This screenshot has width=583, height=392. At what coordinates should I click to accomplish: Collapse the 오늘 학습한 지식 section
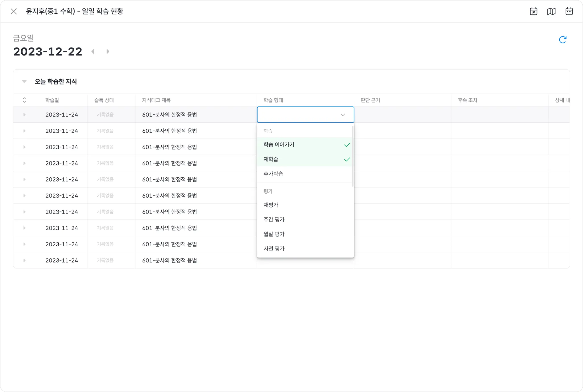24,82
